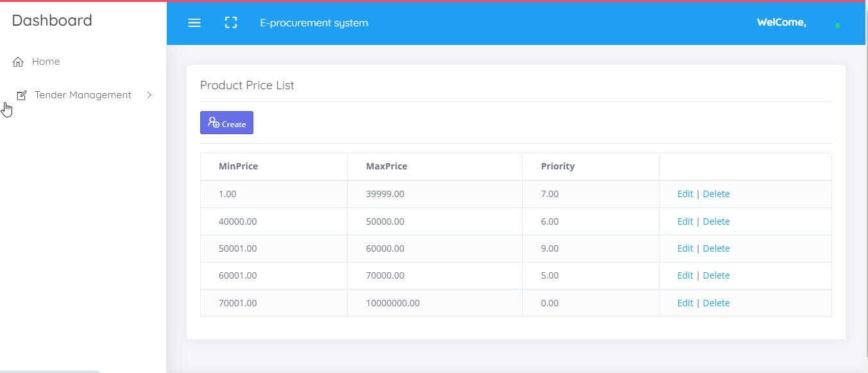Viewport: 868px width, 373px height.
Task: Select the Priority value 5.00
Action: (550, 275)
